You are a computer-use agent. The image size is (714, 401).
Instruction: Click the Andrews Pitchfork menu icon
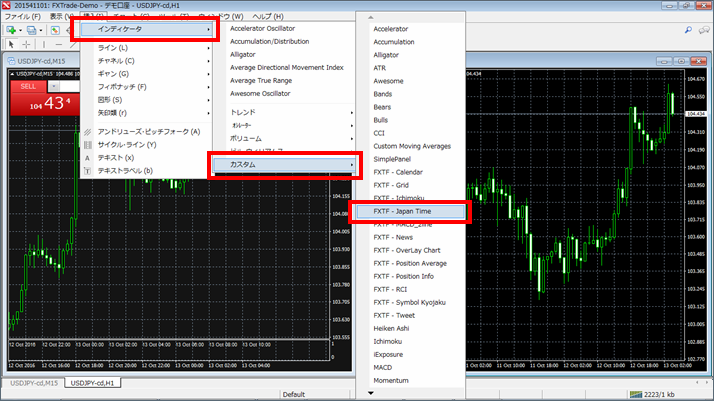pyautogui.click(x=87, y=132)
